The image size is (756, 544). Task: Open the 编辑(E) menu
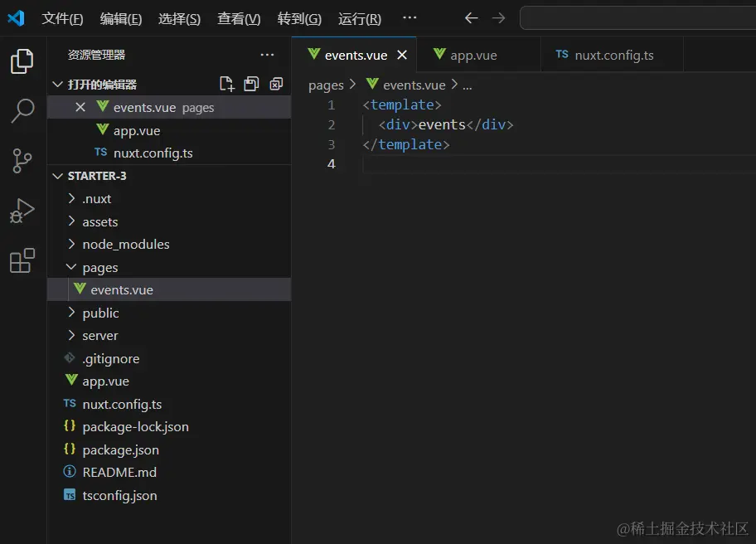coord(120,19)
